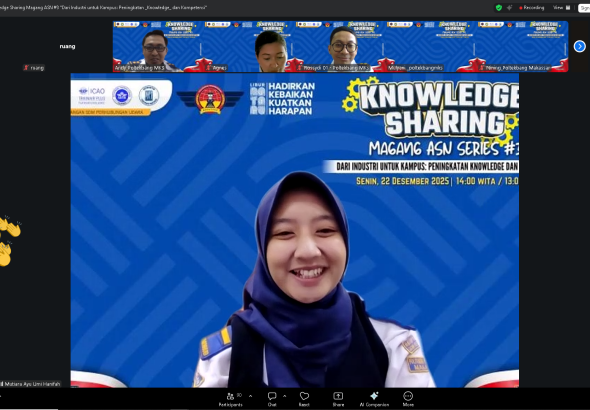Select Agnes video tile
Viewport: 590px width, 410px height.
click(249, 46)
